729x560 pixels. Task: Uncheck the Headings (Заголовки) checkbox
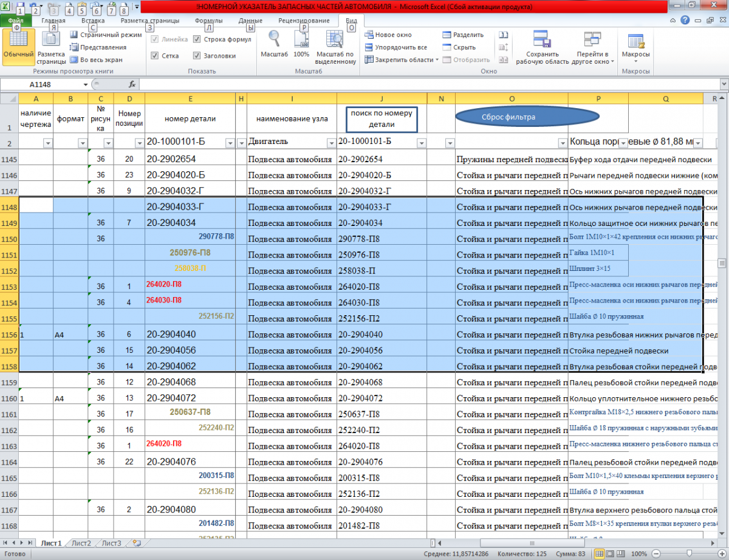tap(197, 56)
